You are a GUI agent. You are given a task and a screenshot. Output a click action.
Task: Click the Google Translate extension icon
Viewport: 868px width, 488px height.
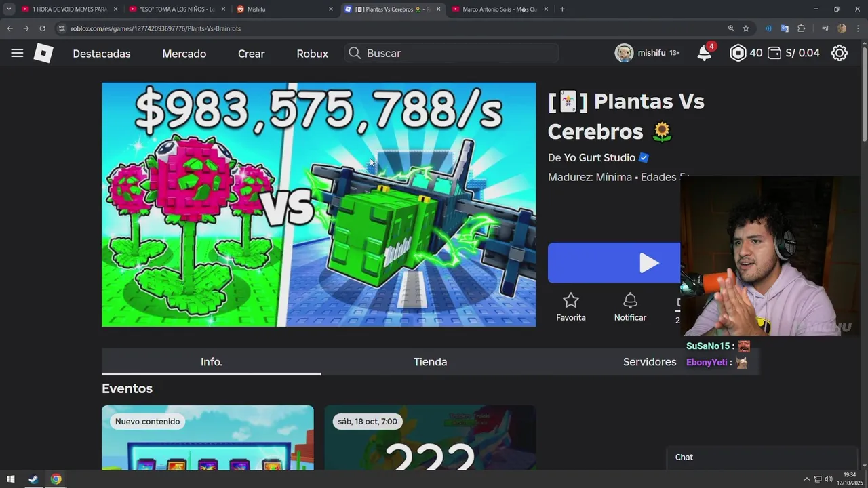(x=785, y=28)
